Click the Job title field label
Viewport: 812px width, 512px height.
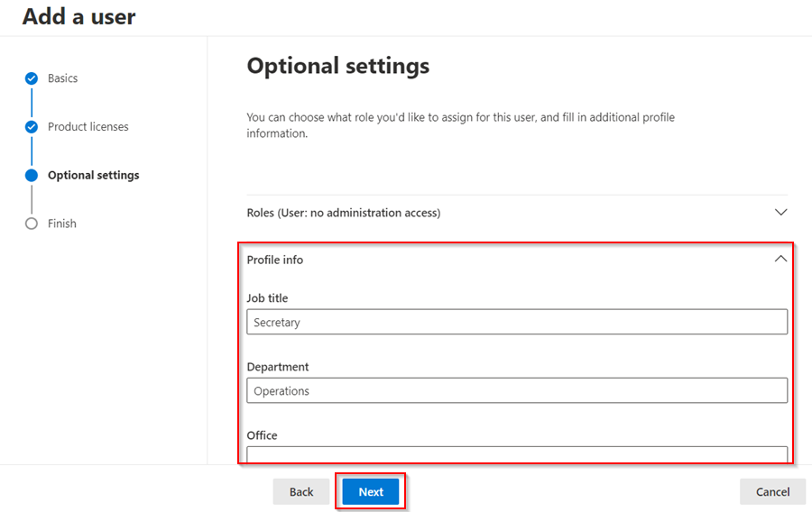click(267, 297)
